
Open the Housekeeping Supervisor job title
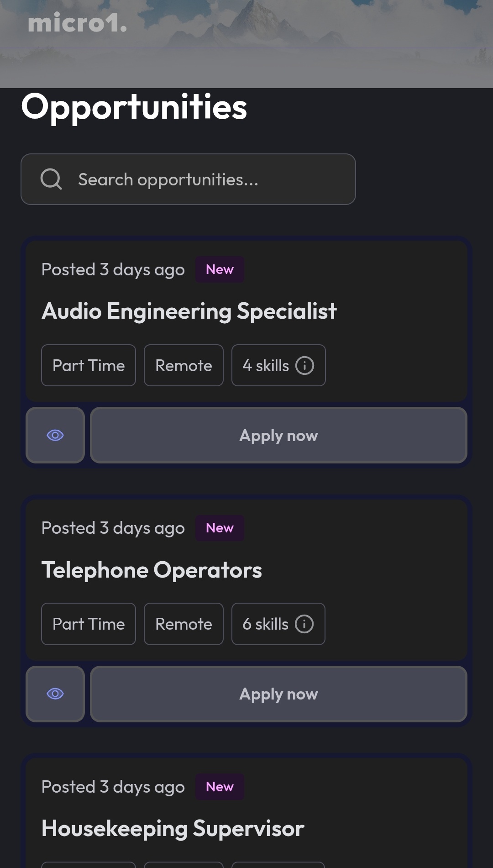coord(173,828)
